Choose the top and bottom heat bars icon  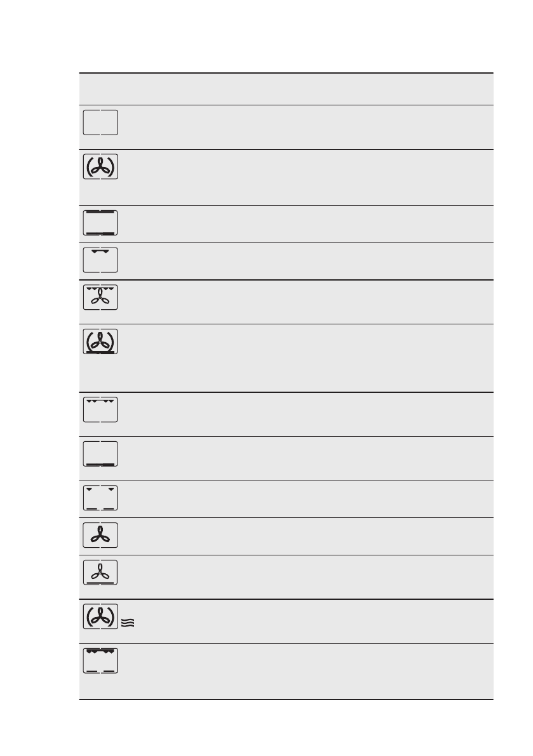click(x=100, y=223)
